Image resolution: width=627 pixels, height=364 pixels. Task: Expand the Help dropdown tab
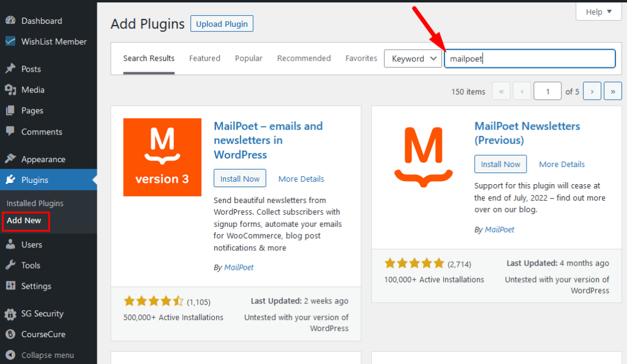[x=599, y=12]
